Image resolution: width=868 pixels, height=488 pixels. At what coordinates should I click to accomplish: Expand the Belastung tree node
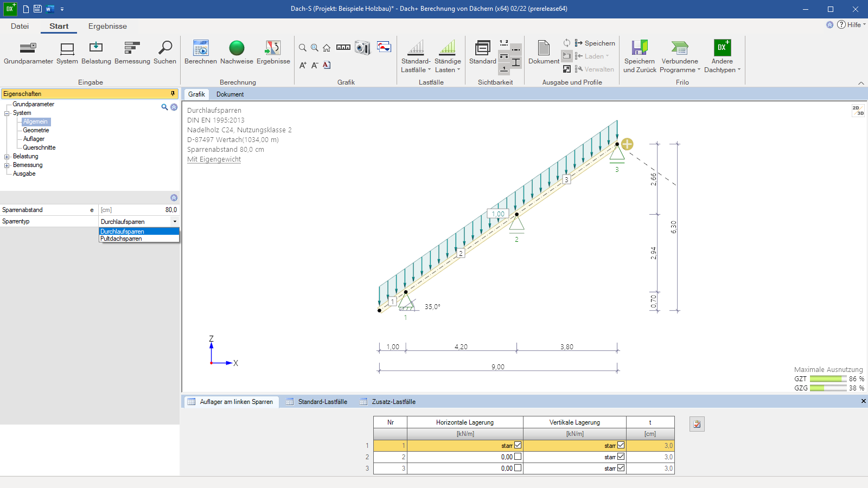[7, 157]
